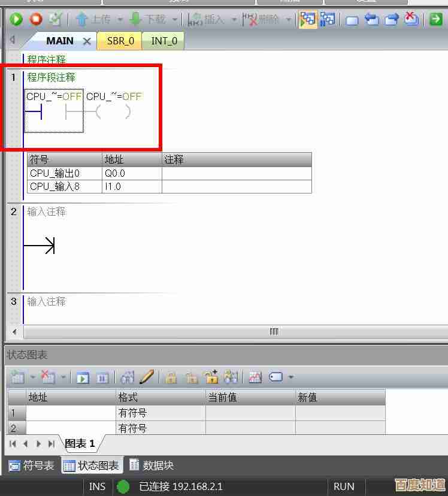This screenshot has width=448, height=496.
Task: Click network 2 comment (输入注释)
Action: 47,211
